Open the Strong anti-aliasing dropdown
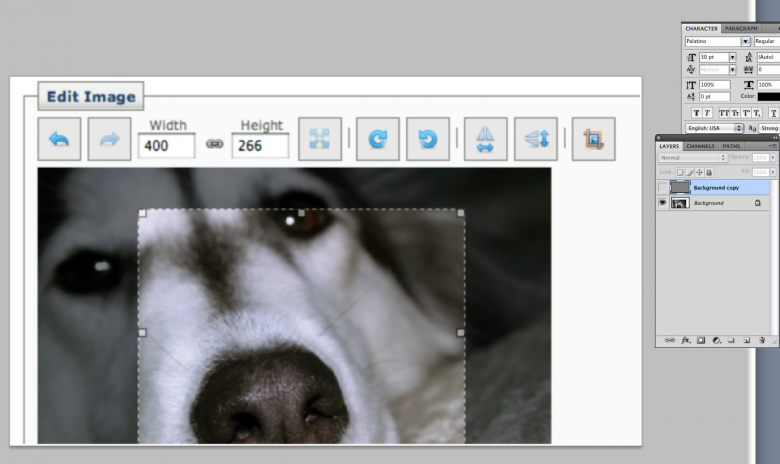Viewport: 780px width, 464px height. pyautogui.click(x=769, y=128)
